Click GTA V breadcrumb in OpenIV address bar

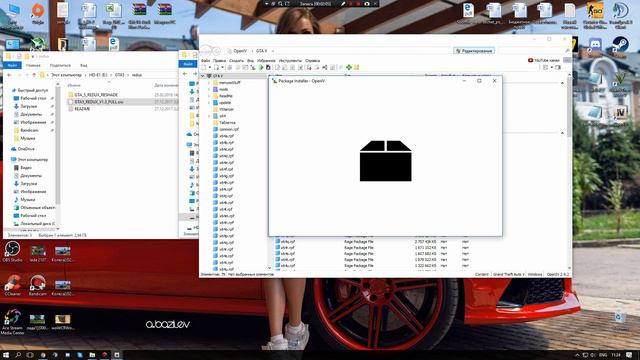coord(261,51)
